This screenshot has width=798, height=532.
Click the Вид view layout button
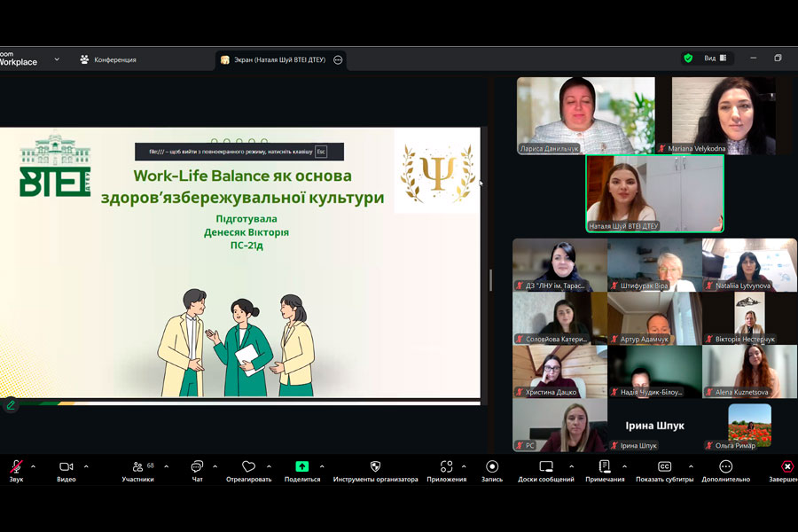point(715,59)
